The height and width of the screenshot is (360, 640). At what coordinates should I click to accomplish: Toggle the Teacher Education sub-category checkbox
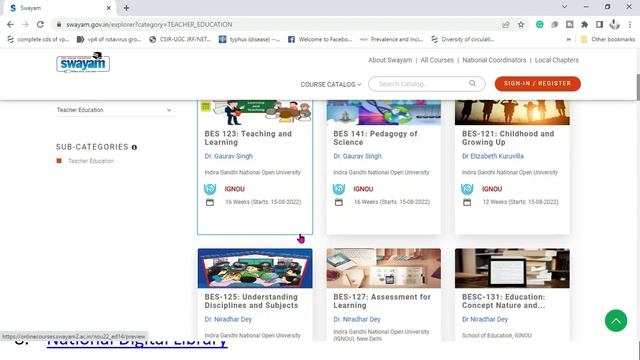[x=59, y=161]
